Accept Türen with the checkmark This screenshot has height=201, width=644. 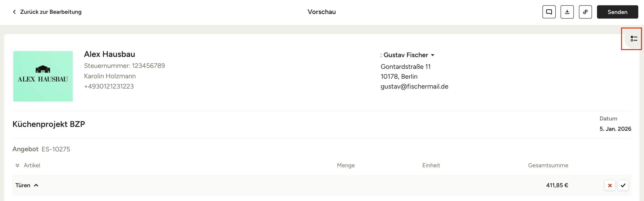pos(623,185)
